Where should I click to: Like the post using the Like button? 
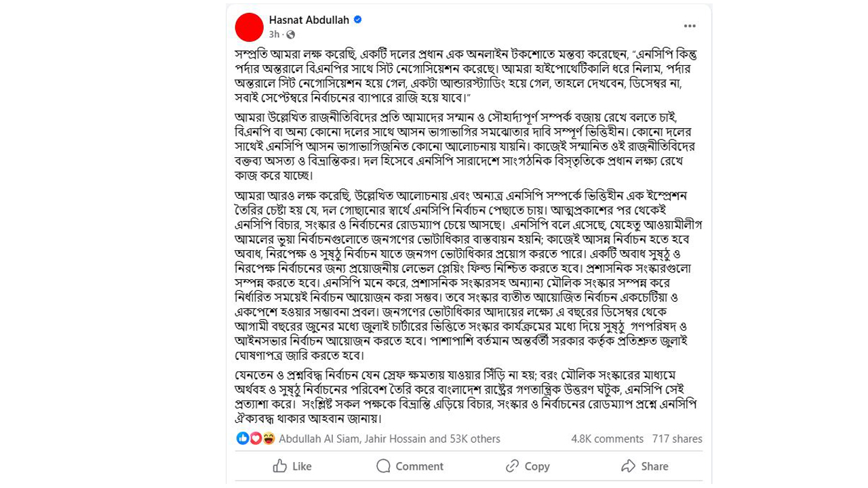292,466
